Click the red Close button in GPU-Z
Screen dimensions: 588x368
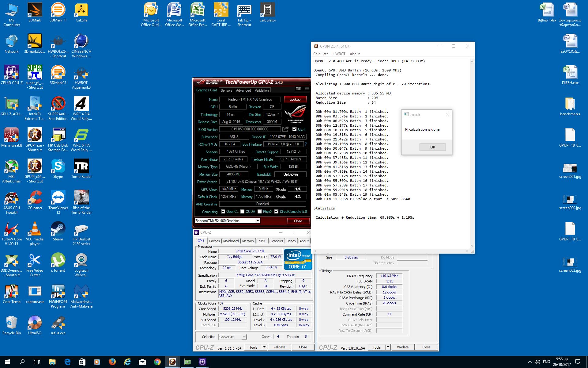(x=298, y=221)
